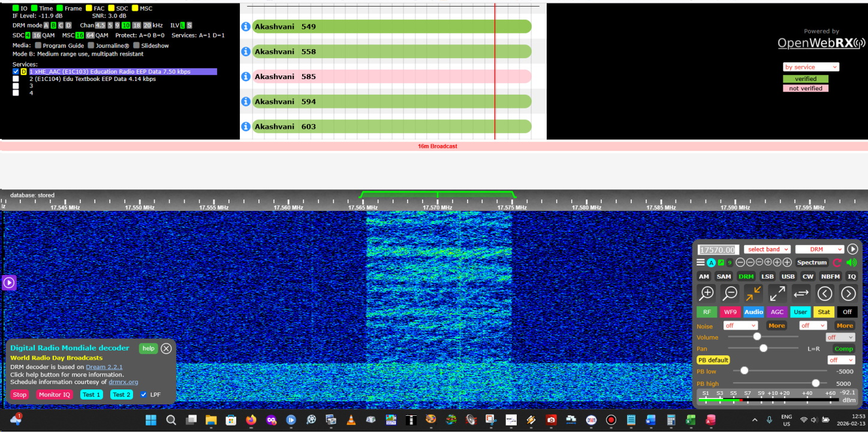Open the DRM mode dropdown
868x432 pixels.
pos(819,249)
